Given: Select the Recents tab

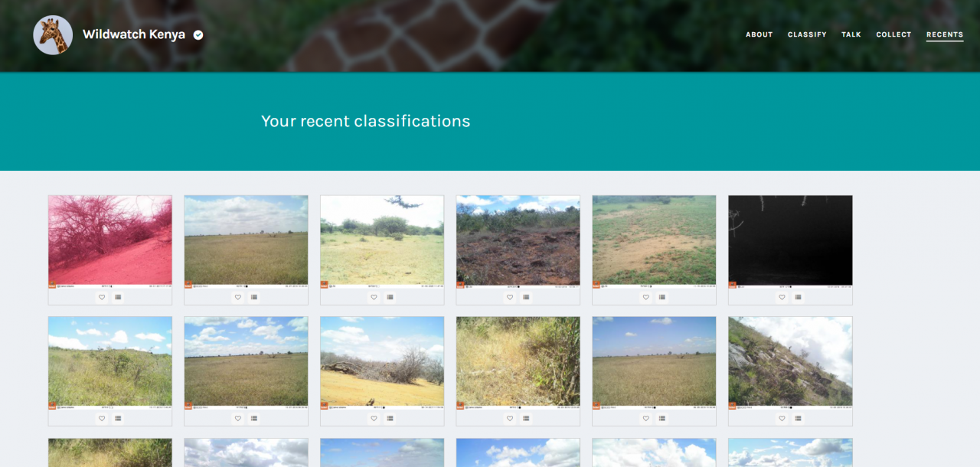Looking at the screenshot, I should pos(945,34).
